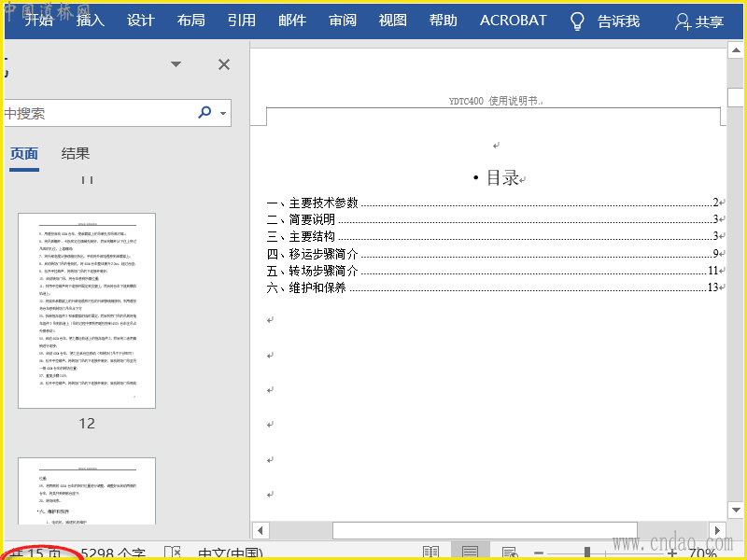The height and width of the screenshot is (560, 747).
Task: Click the zoom slider handle
Action: pyautogui.click(x=587, y=553)
